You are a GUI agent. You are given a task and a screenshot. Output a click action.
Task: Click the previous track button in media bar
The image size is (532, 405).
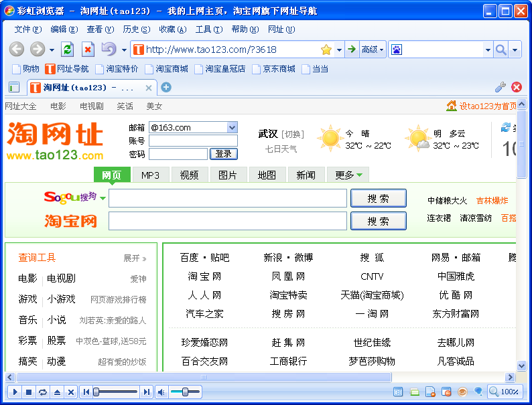[86, 392]
